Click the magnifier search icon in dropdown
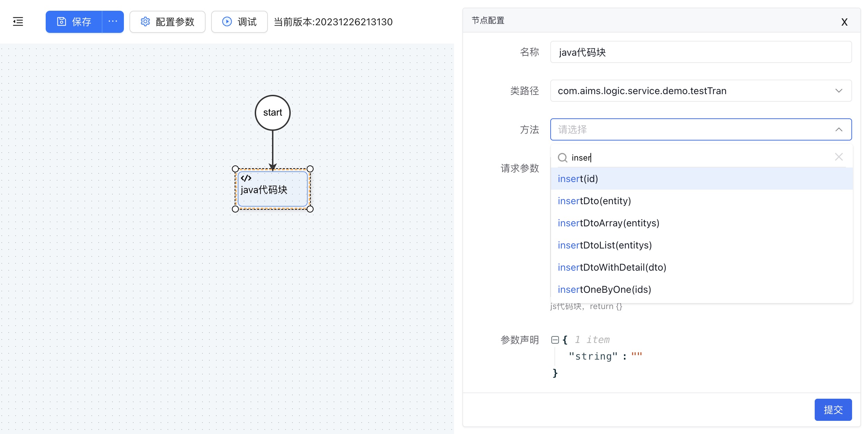 click(x=562, y=158)
